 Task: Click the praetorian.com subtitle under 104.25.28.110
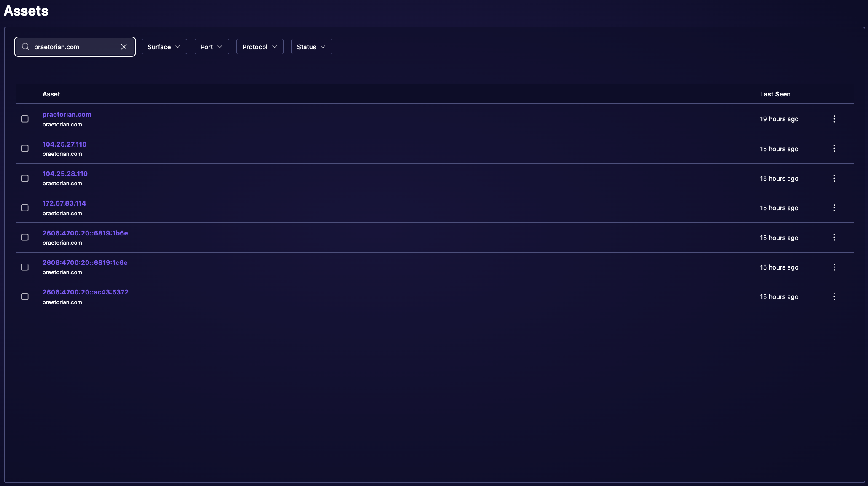coord(62,184)
